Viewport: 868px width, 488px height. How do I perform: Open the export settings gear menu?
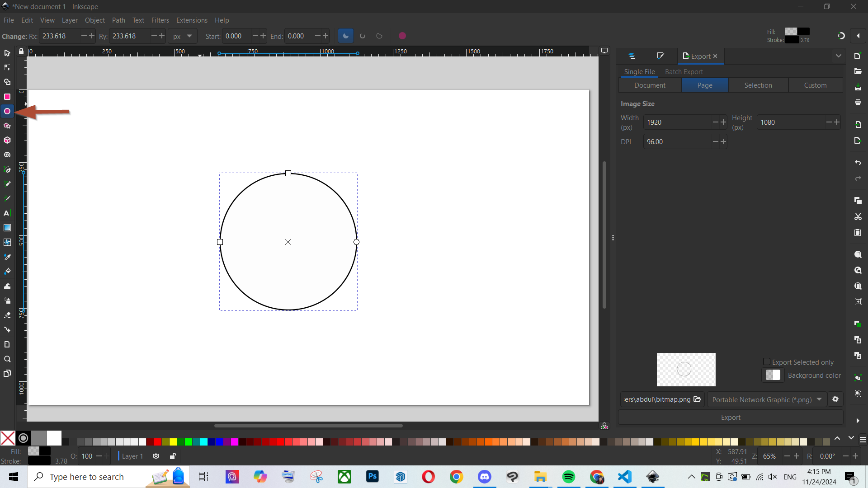tap(835, 399)
